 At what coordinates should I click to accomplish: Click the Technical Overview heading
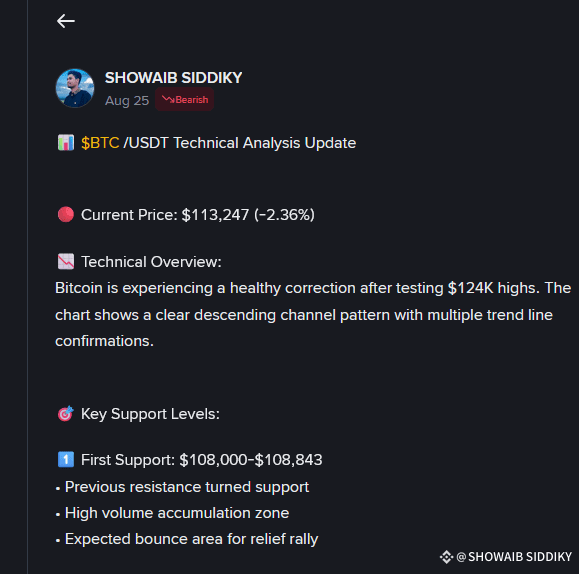[x=151, y=262]
